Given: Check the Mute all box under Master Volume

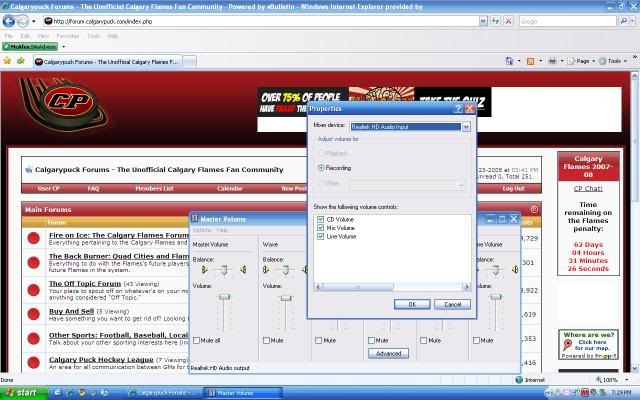Looking at the screenshot, I should pos(196,340).
